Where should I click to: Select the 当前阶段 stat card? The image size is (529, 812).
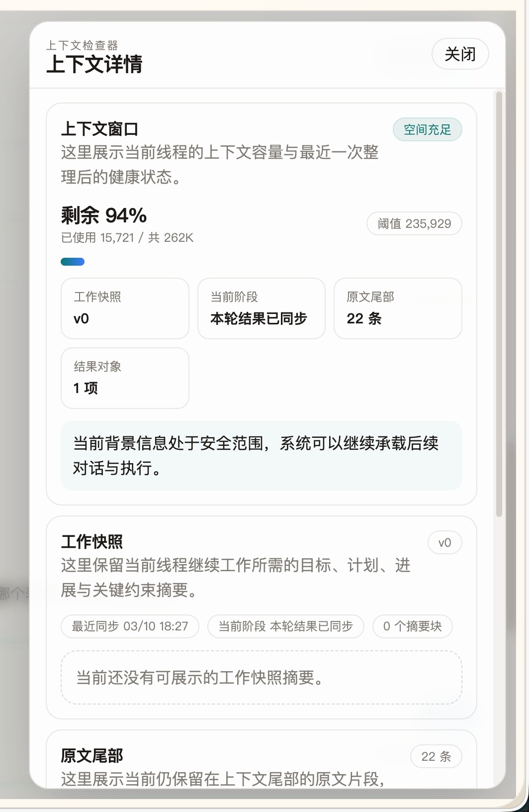point(261,308)
